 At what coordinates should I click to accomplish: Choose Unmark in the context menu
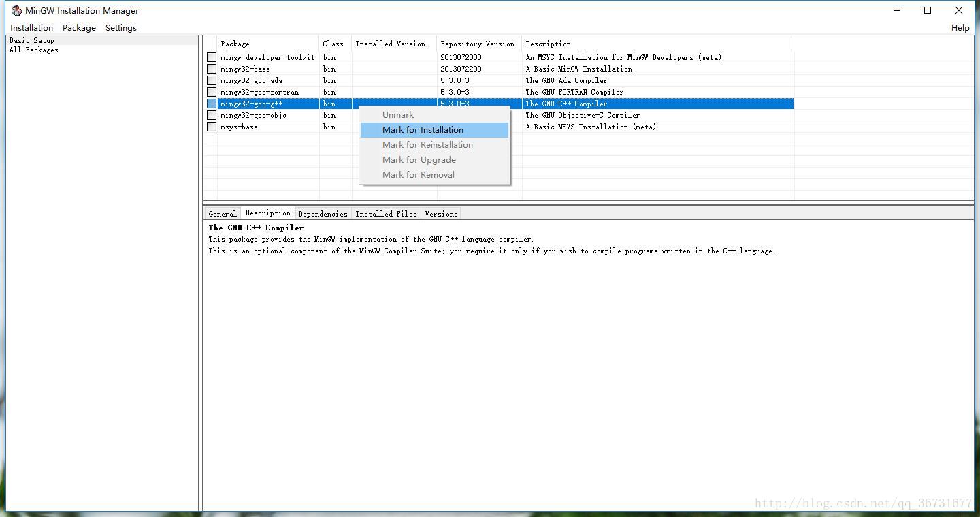click(x=434, y=114)
